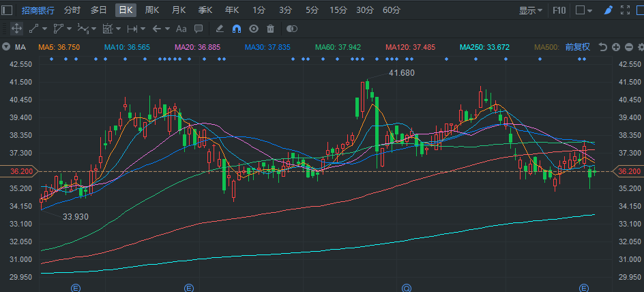
Task: Switch to the 周K weekly tab
Action: [152, 10]
